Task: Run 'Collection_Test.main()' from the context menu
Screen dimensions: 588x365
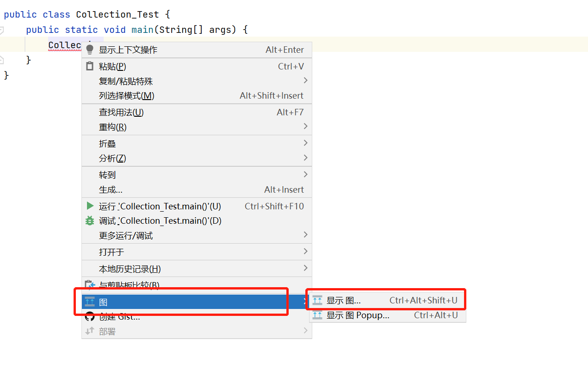Action: point(197,206)
